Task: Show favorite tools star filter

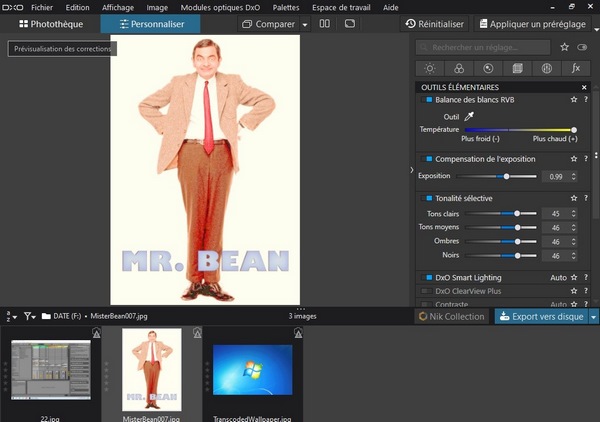Action: (x=564, y=47)
